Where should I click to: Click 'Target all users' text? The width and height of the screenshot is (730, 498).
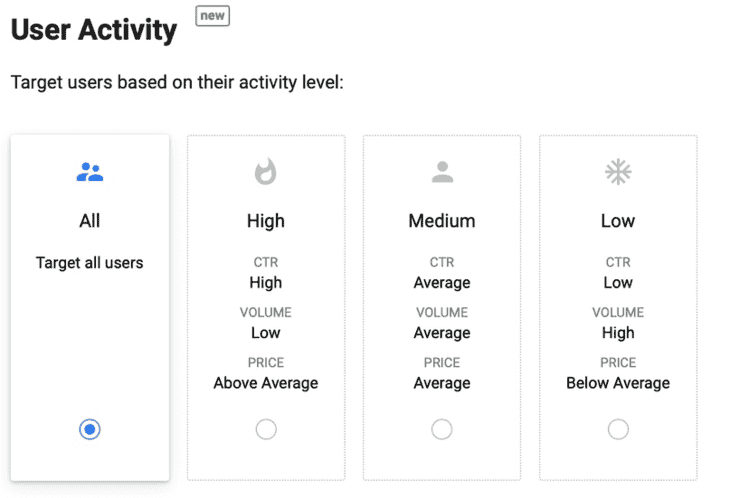coord(89,263)
